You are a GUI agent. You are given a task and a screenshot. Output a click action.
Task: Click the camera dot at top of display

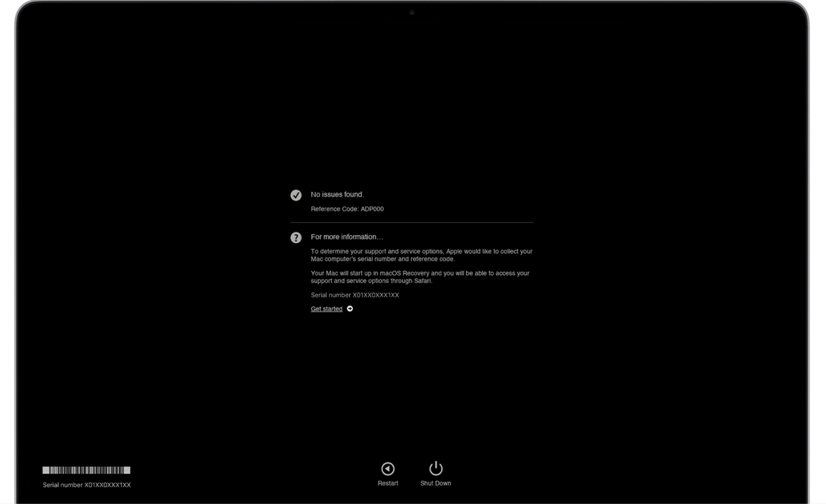click(x=412, y=13)
